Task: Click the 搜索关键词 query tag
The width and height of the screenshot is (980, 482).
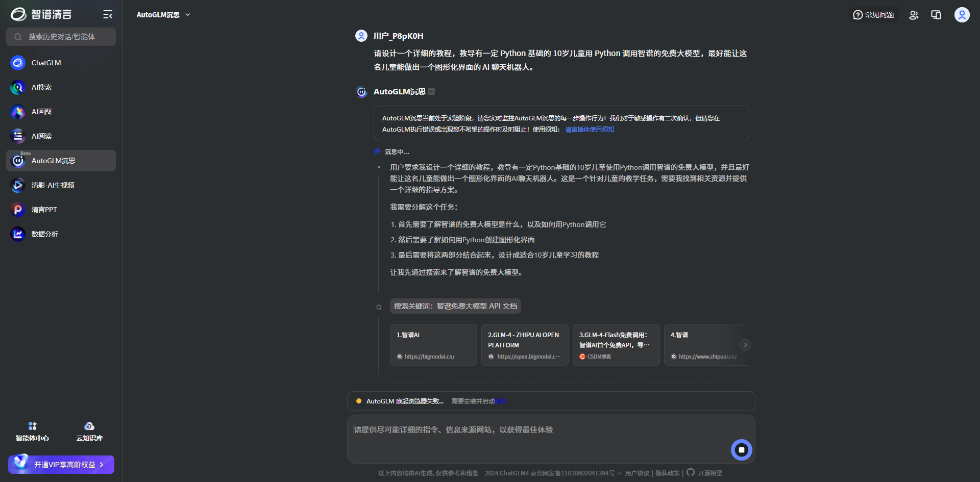Action: [455, 306]
